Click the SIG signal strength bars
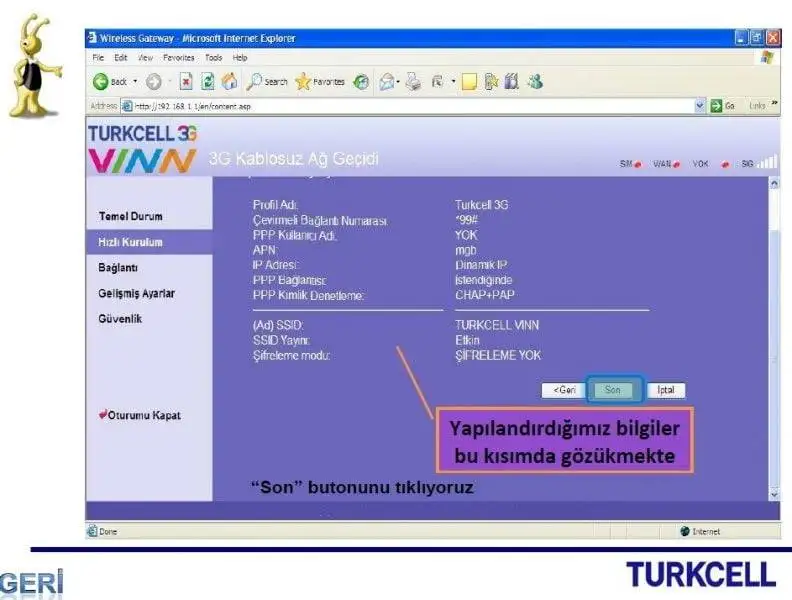This screenshot has width=792, height=600. click(x=767, y=162)
